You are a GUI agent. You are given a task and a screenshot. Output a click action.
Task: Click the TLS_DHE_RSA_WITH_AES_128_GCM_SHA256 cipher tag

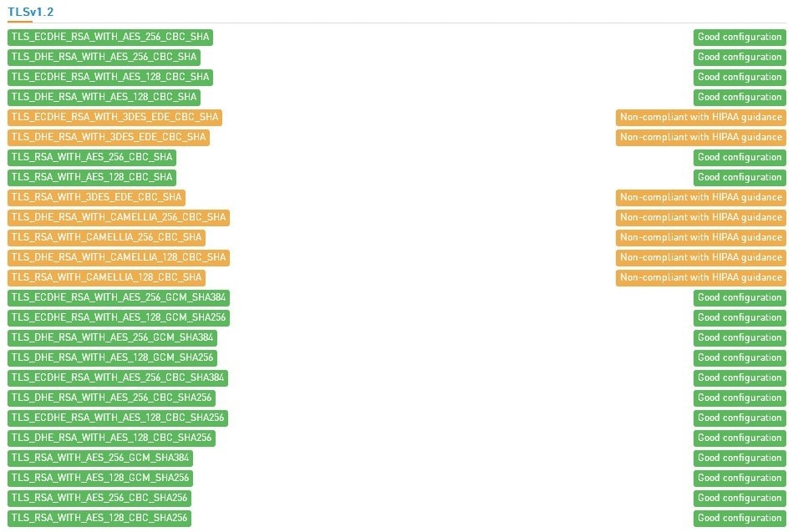pos(112,357)
